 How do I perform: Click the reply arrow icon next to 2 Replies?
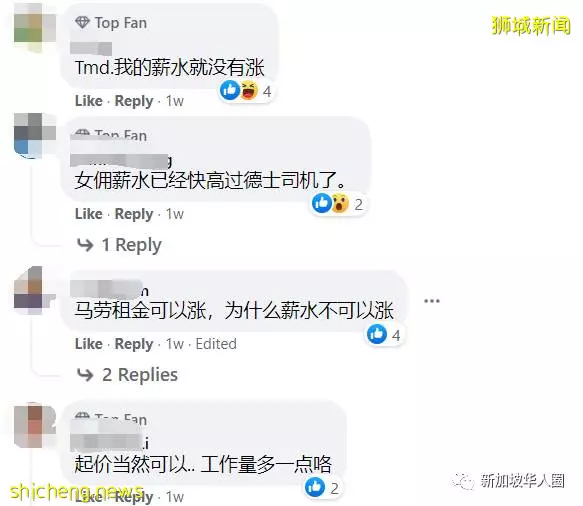(85, 375)
